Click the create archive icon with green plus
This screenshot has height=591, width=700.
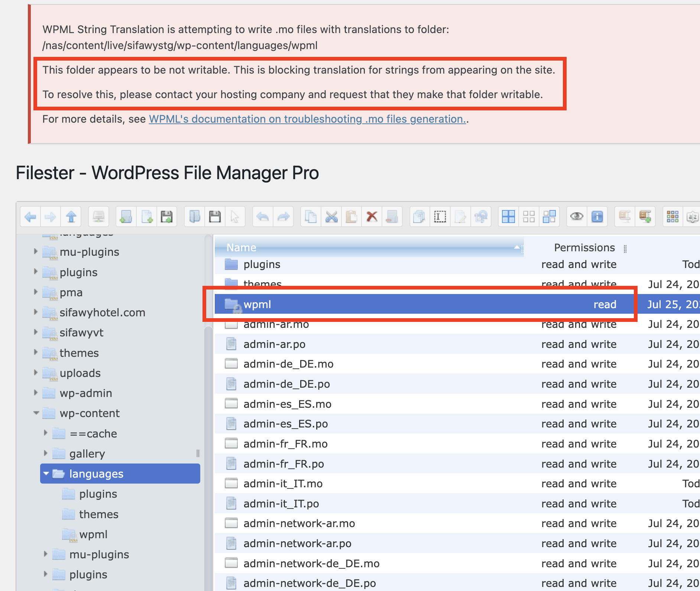pos(645,216)
